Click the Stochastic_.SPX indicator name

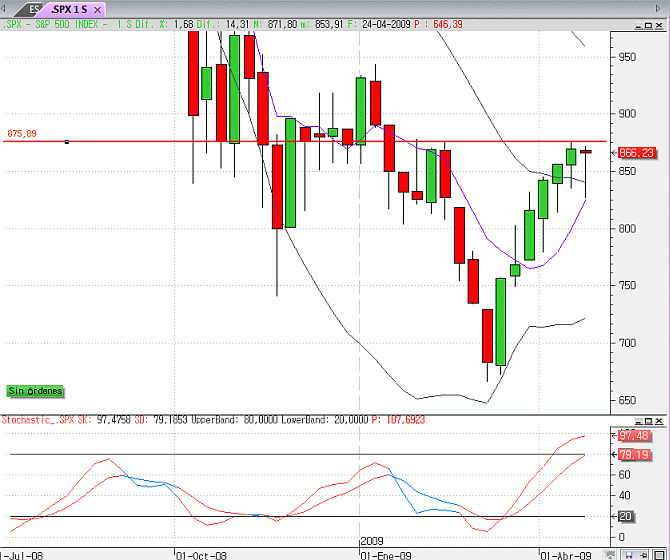[x=38, y=420]
